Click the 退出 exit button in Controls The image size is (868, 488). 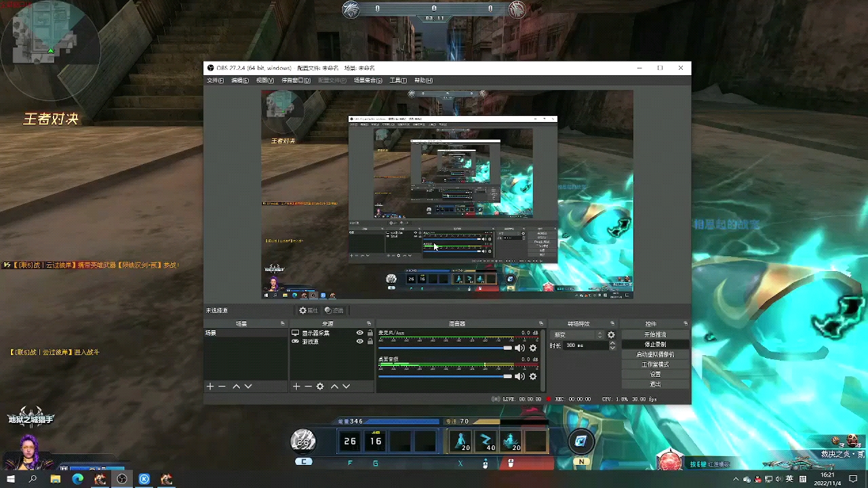[655, 384]
